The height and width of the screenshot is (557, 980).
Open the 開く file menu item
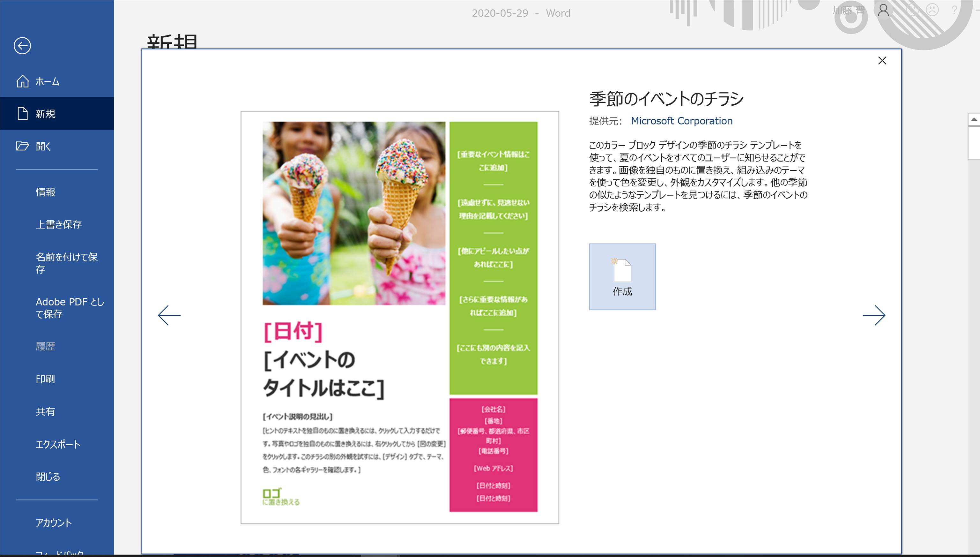pyautogui.click(x=57, y=146)
